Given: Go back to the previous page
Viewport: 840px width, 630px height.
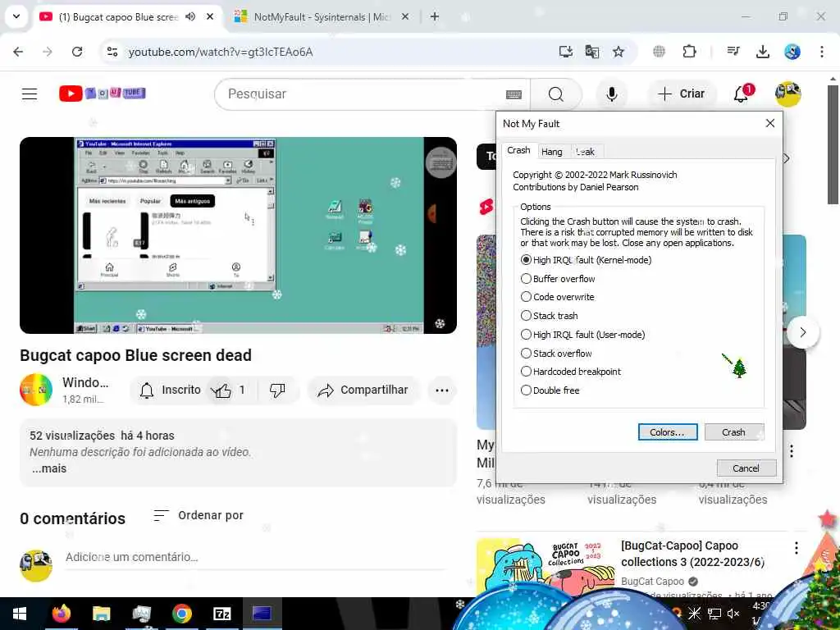Looking at the screenshot, I should click(18, 52).
